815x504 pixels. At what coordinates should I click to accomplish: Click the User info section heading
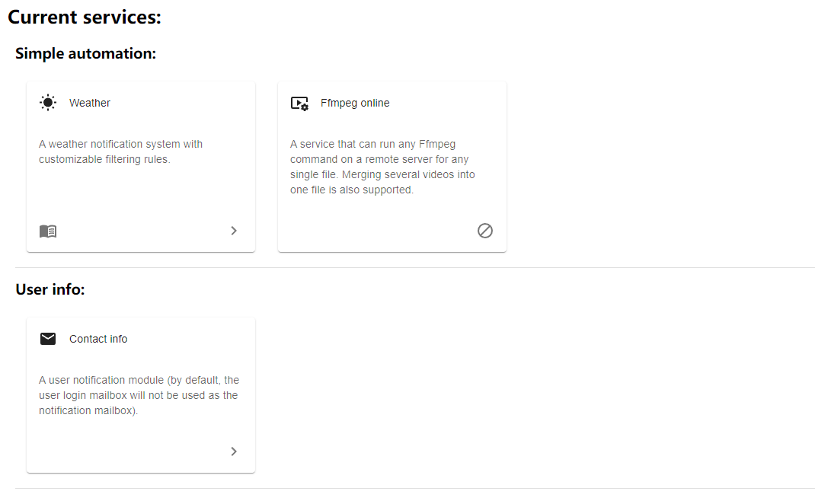[50, 289]
